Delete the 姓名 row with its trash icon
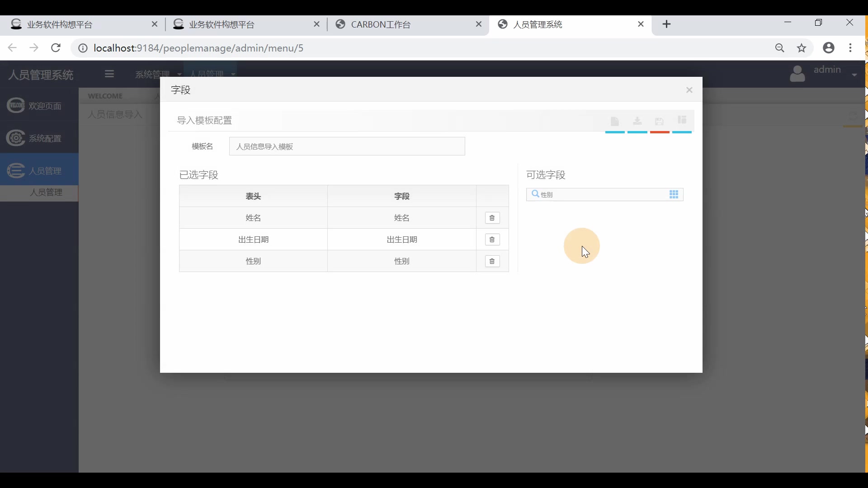 pyautogui.click(x=492, y=218)
